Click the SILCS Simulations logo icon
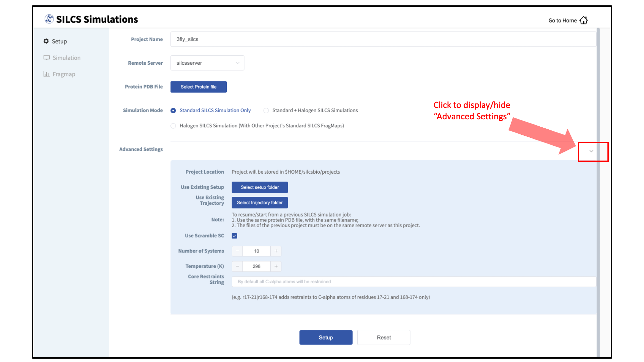This screenshot has height=362, width=644. click(49, 19)
